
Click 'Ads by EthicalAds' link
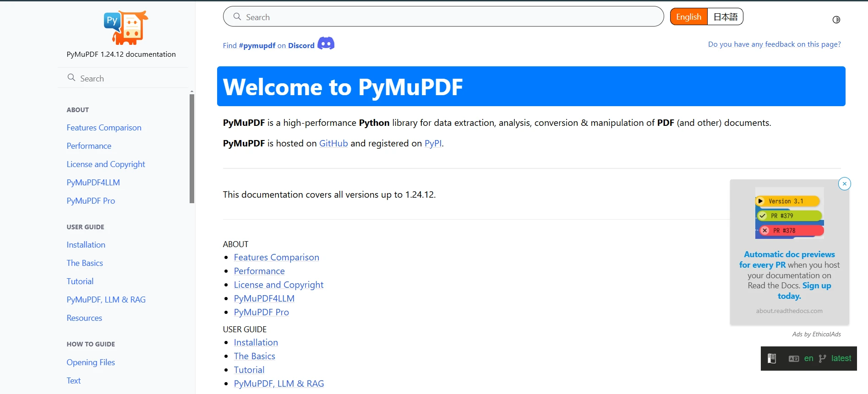(816, 334)
